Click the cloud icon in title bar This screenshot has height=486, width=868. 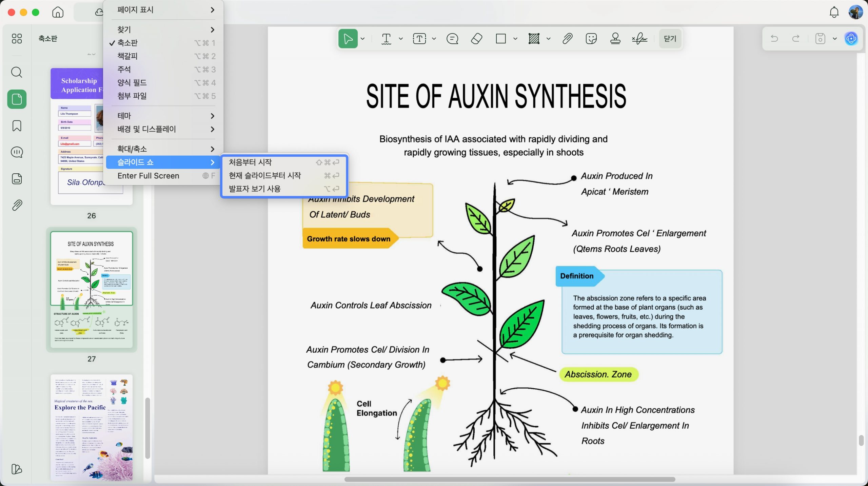click(99, 12)
